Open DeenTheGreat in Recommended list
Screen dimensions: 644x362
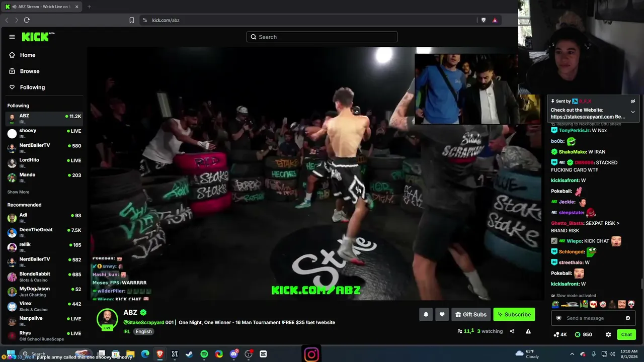[x=44, y=232]
